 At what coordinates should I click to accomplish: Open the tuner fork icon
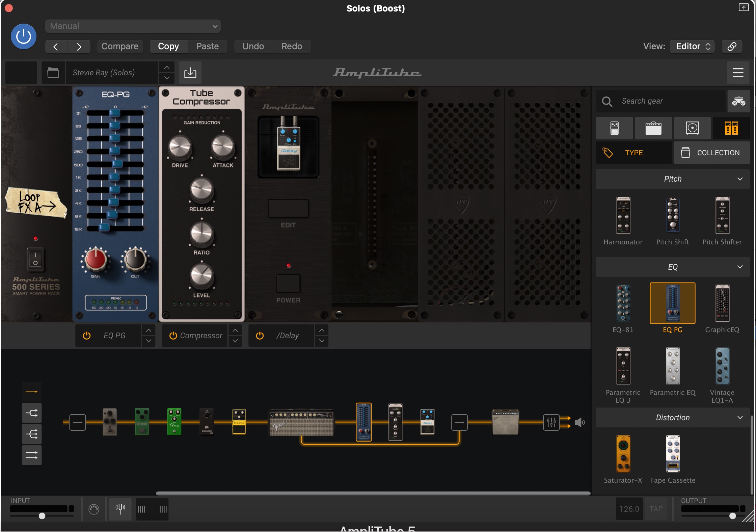pyautogui.click(x=120, y=509)
